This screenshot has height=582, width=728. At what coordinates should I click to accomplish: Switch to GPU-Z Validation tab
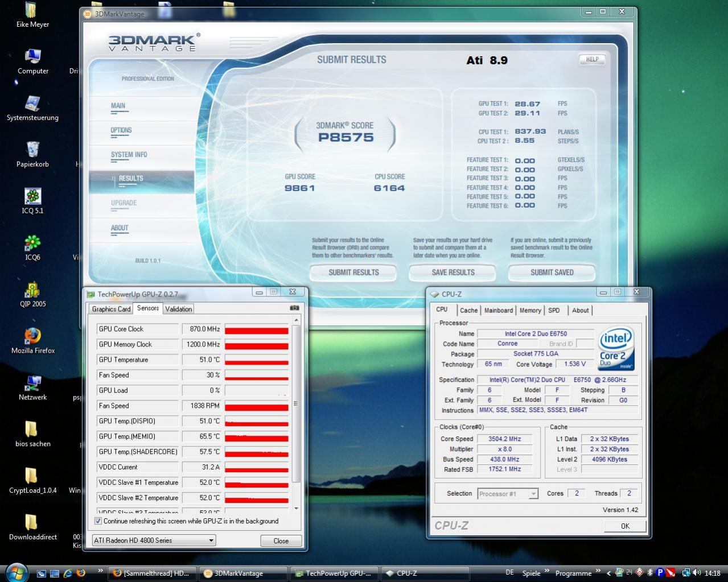(179, 309)
